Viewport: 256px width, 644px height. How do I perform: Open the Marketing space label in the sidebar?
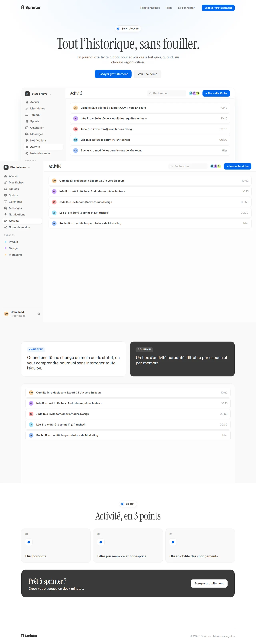coord(15,255)
